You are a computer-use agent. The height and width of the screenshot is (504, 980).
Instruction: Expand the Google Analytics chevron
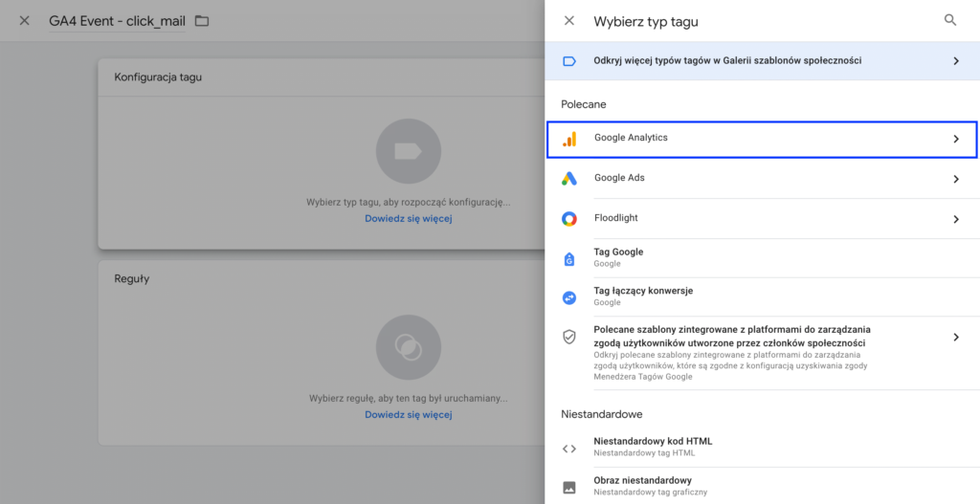tap(956, 140)
